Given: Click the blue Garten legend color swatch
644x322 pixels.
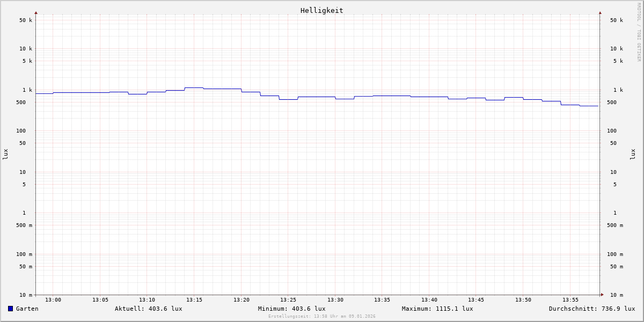Looking at the screenshot, I should tap(10, 309).
